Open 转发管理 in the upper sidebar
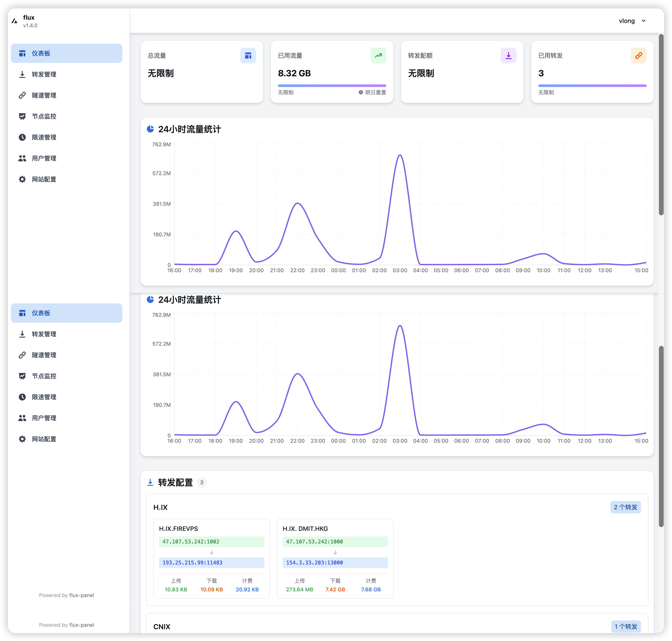Viewport: 672px width, 641px height. pyautogui.click(x=44, y=75)
